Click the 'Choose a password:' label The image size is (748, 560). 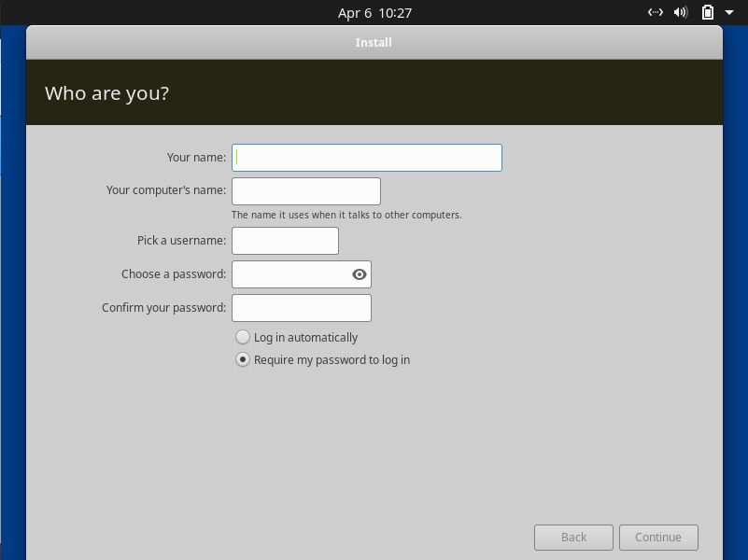click(174, 274)
